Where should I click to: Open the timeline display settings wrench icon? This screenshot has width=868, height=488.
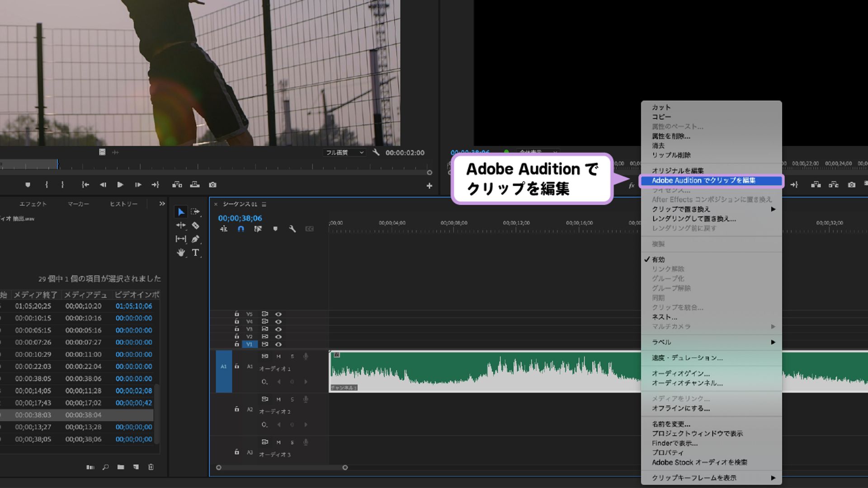coord(293,229)
